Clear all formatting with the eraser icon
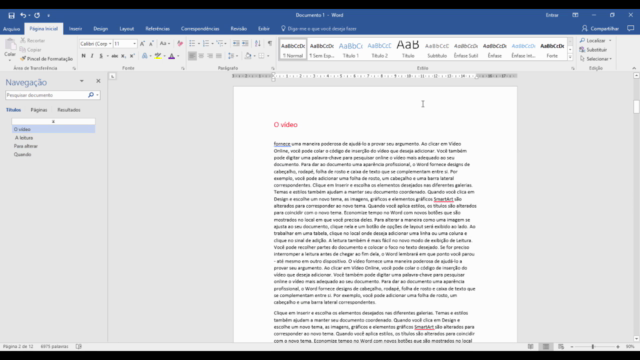This screenshot has width=640, height=360. (180, 44)
